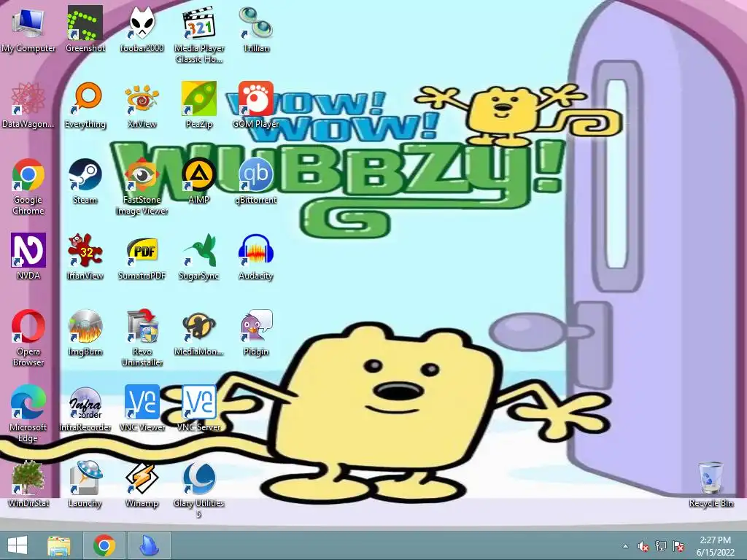Image resolution: width=747 pixels, height=560 pixels.
Task: Click the blue shark-fin taskbar app
Action: (149, 545)
